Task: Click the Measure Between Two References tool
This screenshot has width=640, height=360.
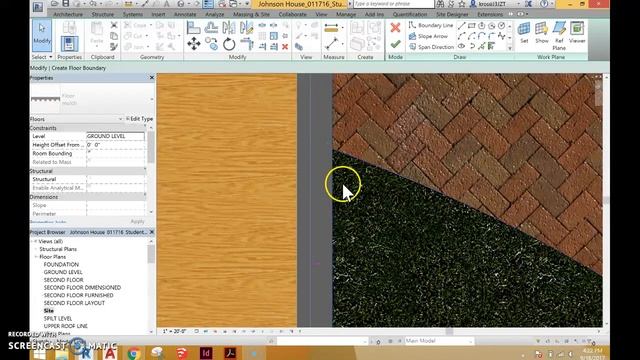Action: (x=332, y=44)
